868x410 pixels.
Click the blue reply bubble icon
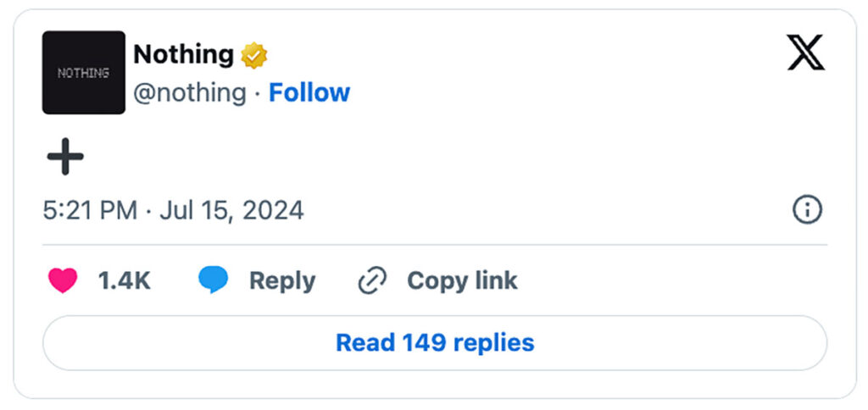[x=213, y=280]
